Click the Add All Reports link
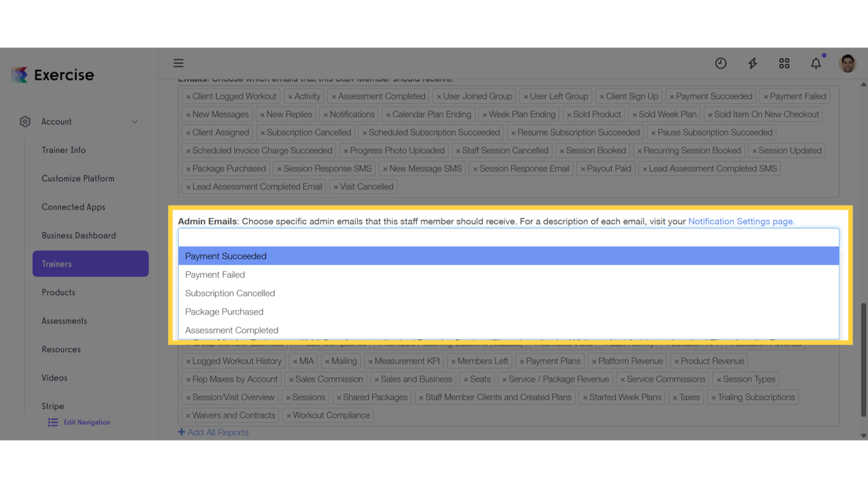 (x=214, y=432)
